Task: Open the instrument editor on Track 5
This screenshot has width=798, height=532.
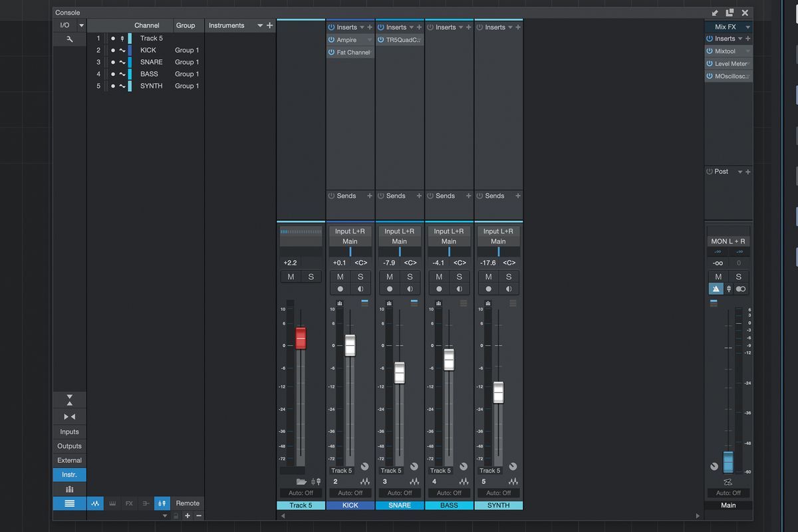Action: pos(316,481)
